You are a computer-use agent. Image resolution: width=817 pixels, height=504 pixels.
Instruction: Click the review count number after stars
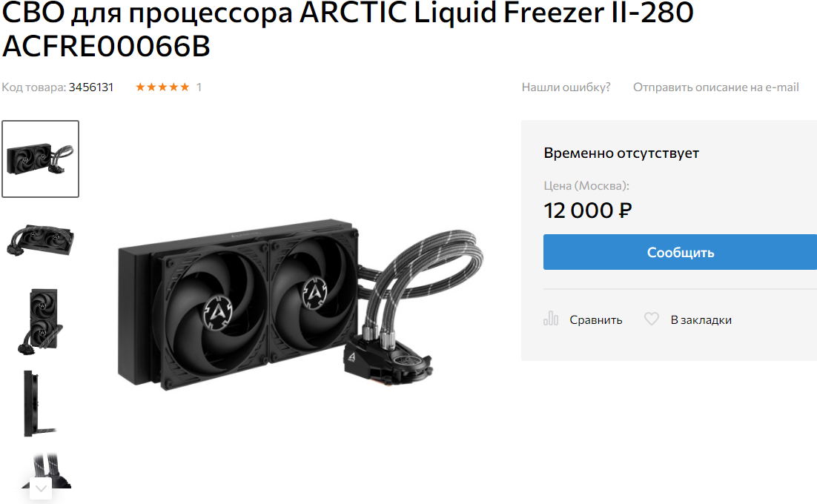[x=199, y=87]
